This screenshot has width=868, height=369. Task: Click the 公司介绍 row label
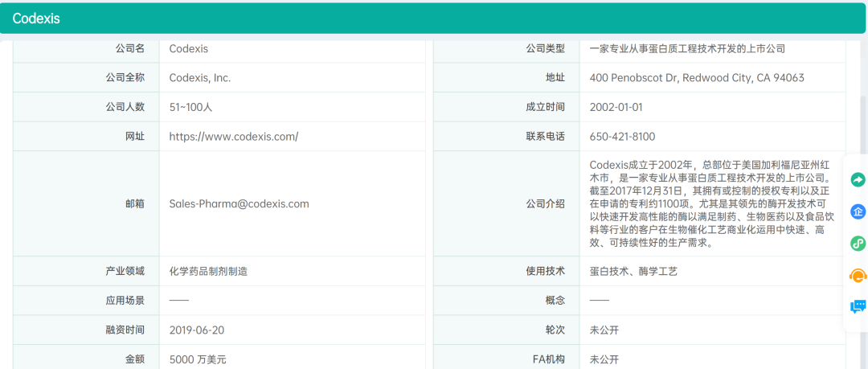545,204
